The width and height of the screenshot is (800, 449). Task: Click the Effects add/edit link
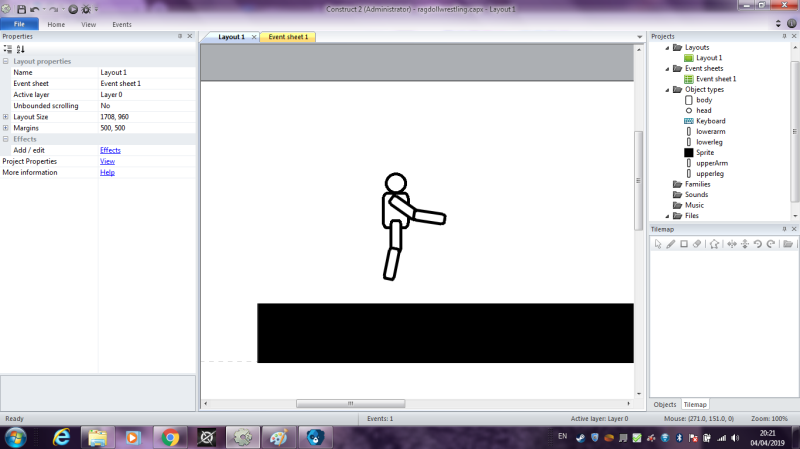pyautogui.click(x=110, y=150)
